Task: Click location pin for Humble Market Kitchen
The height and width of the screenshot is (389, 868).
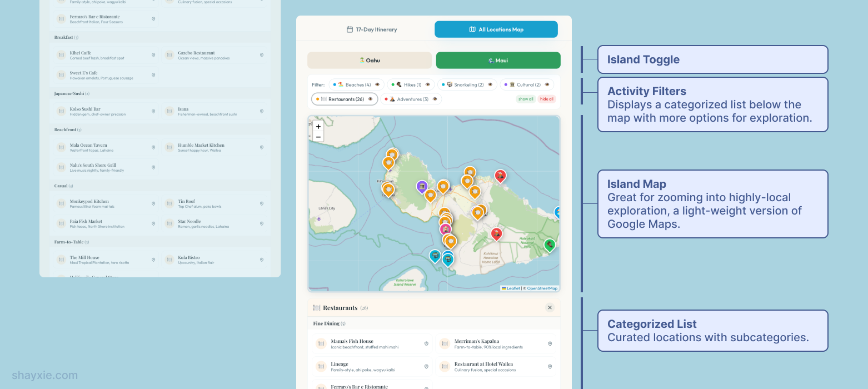Action: tap(262, 147)
